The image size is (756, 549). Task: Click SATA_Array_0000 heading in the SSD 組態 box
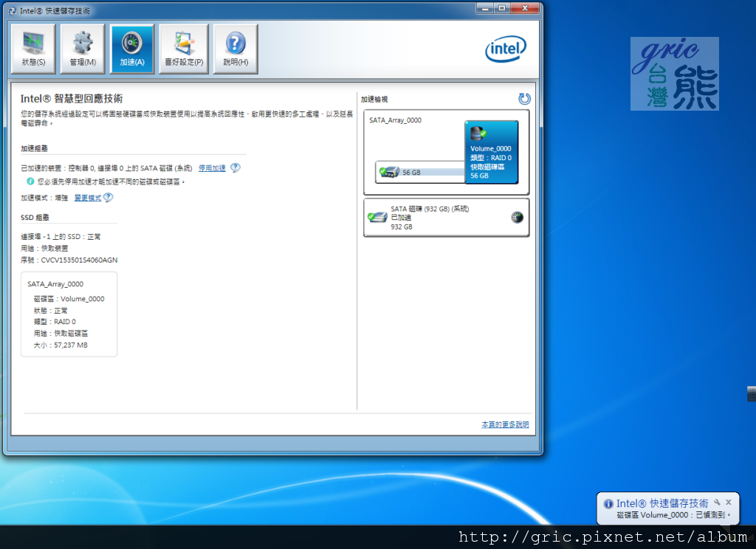(x=55, y=284)
